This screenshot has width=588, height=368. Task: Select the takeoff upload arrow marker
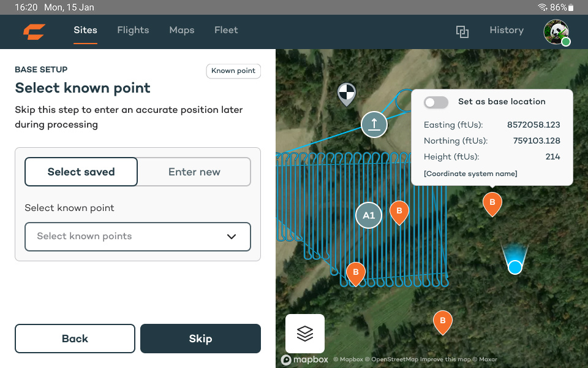point(374,125)
